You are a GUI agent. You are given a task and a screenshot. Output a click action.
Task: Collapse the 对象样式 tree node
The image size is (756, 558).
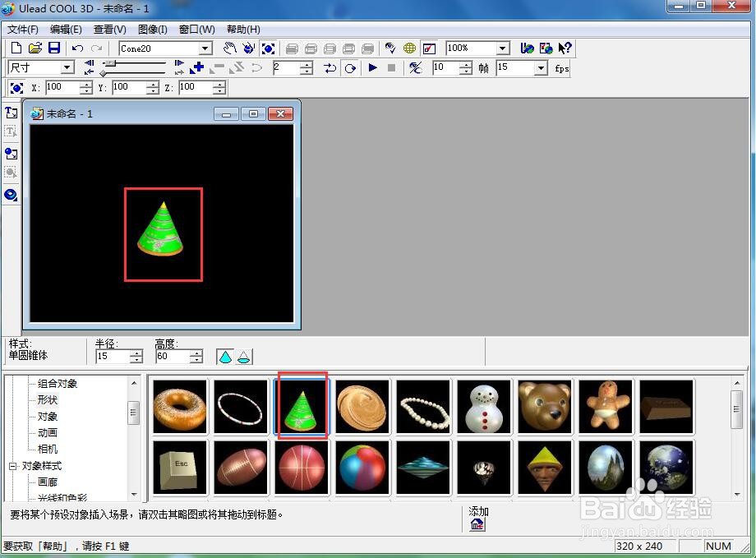pyautogui.click(x=13, y=466)
